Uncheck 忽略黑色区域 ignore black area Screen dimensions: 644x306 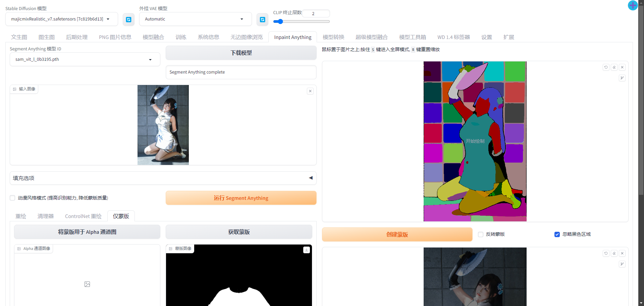pyautogui.click(x=557, y=234)
